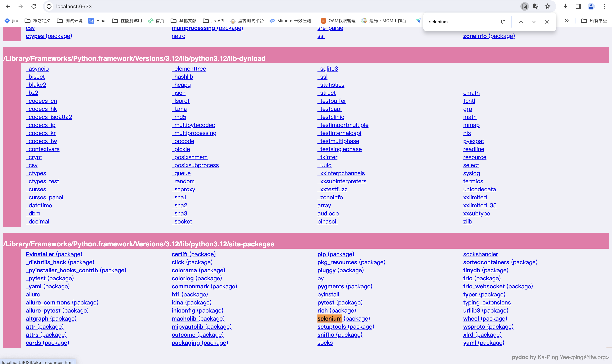Open the Mimeter米效压测 bookmark

point(292,21)
